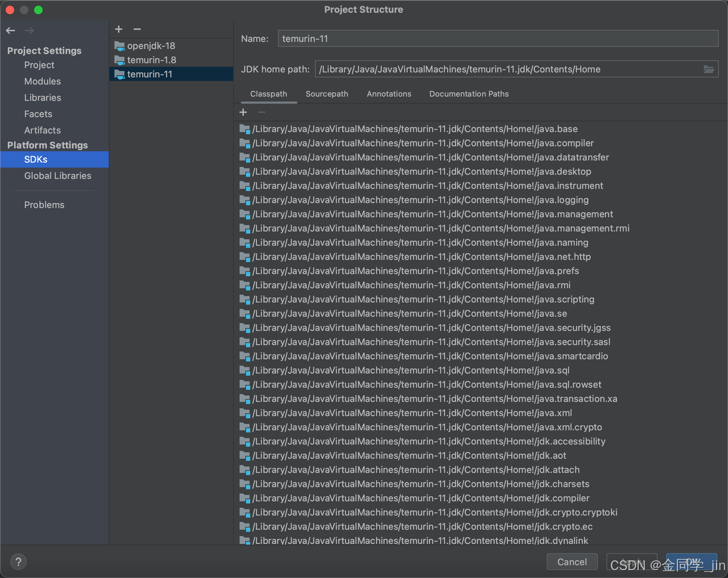
Task: Remove a classpath entry with the minus icon
Action: point(262,112)
